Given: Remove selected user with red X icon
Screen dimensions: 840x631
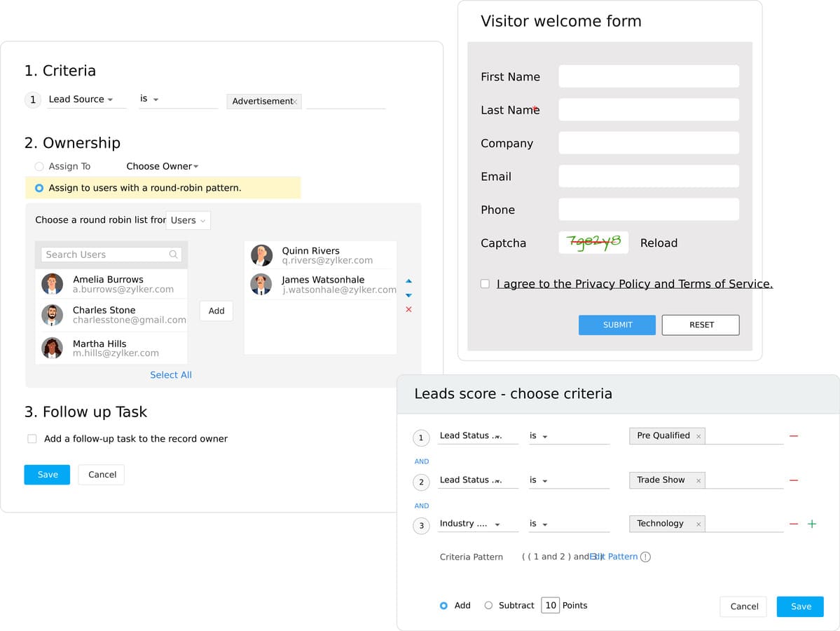Looking at the screenshot, I should [409, 309].
